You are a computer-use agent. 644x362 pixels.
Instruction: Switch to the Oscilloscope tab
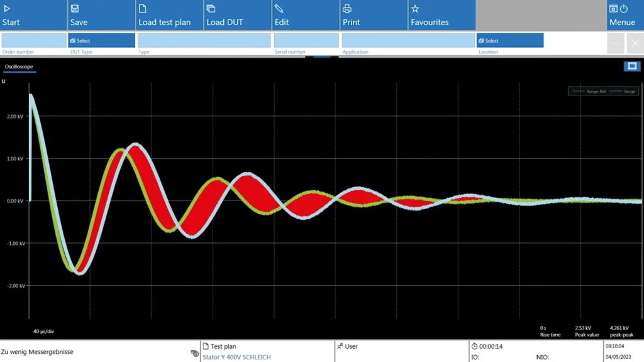click(19, 67)
